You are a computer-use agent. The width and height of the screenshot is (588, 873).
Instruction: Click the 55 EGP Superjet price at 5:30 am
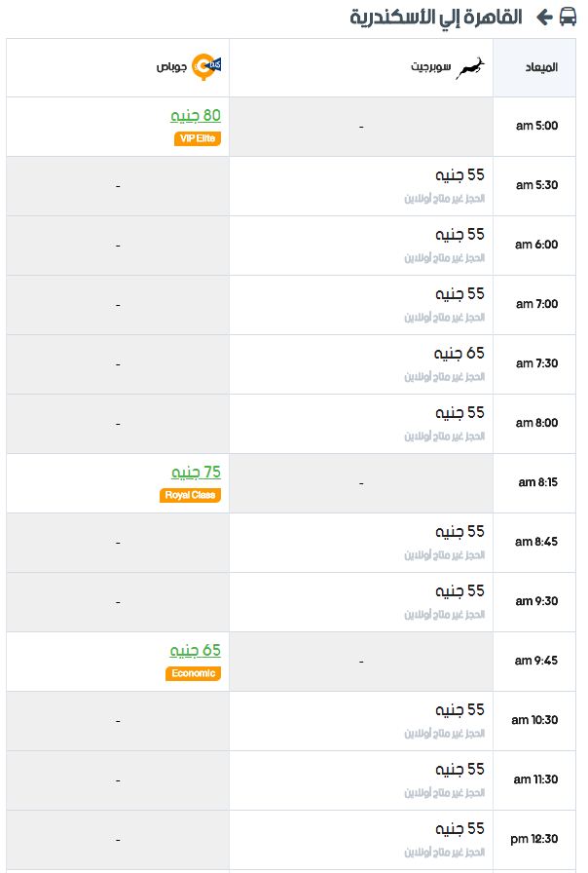click(x=460, y=174)
